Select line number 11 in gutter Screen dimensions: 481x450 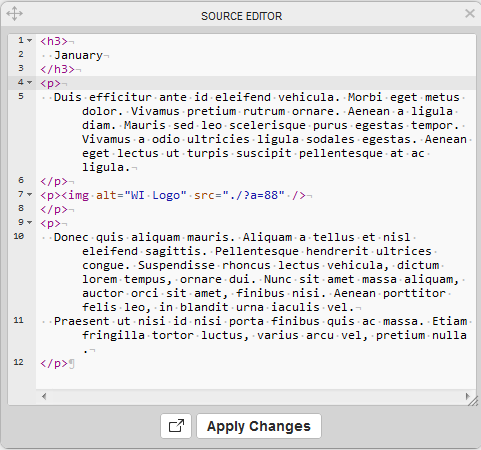(x=19, y=320)
